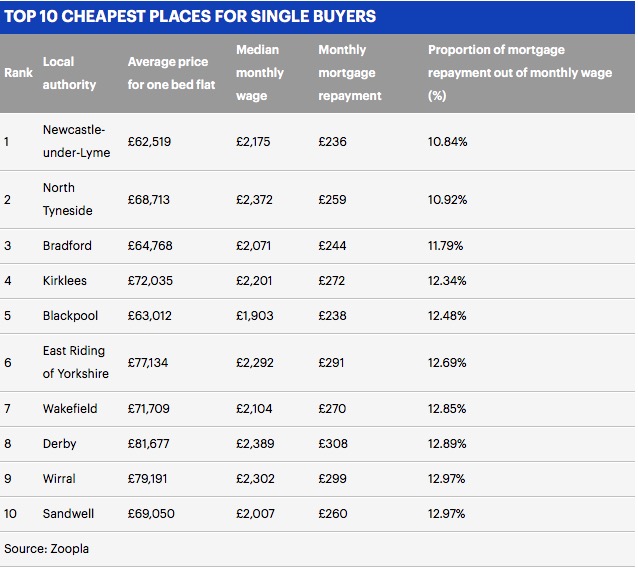Click Wakefield's monthly repayment £270
Screen dimensions: 638x575
click(333, 409)
